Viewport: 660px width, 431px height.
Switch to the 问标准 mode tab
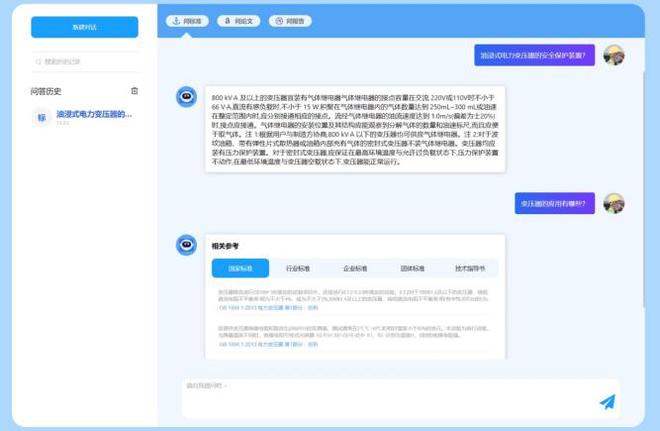coord(187,21)
